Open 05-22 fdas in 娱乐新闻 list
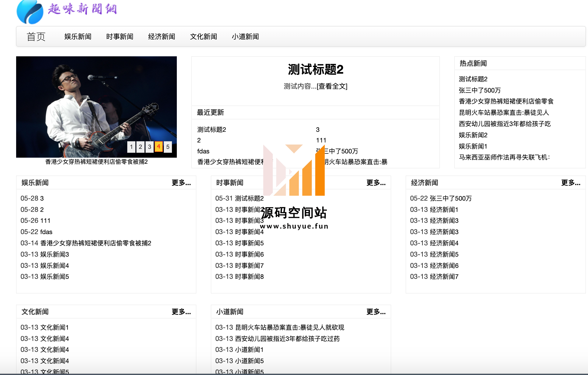 pyautogui.click(x=37, y=232)
